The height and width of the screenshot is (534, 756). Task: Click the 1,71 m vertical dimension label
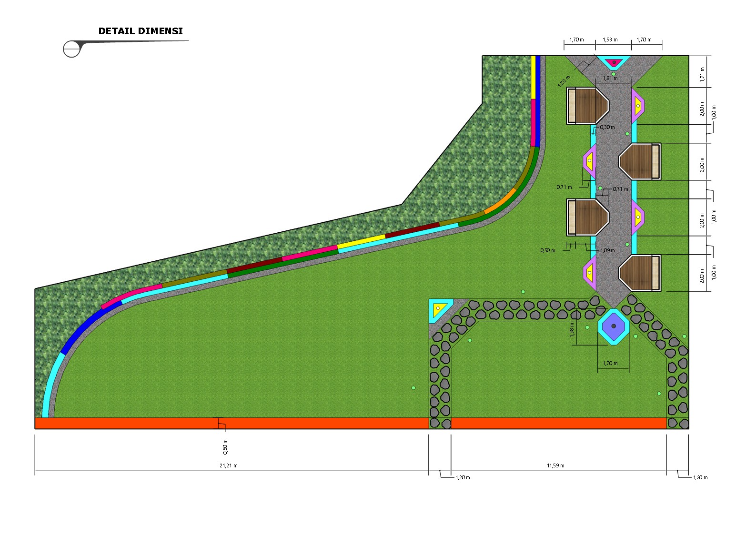pos(702,75)
